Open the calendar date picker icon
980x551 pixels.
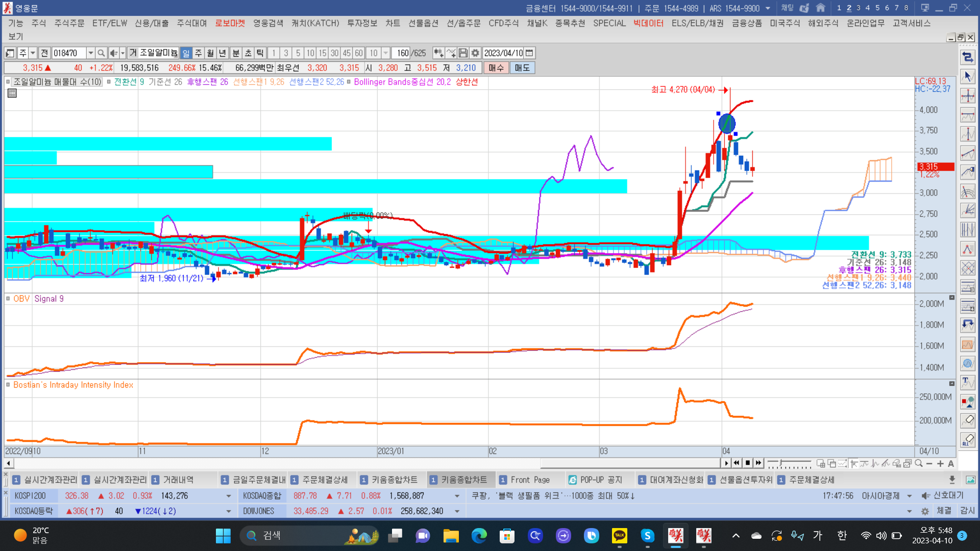tap(529, 53)
